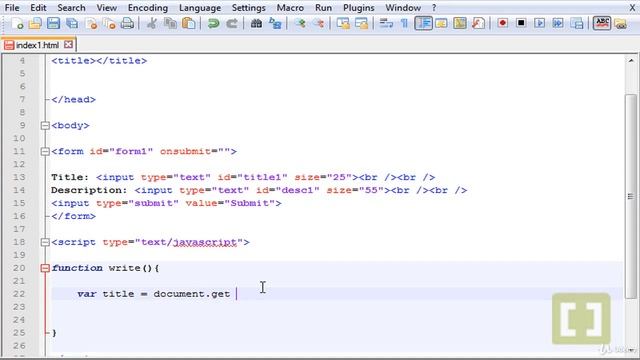Select the index1.html tab
The width and height of the screenshot is (640, 360).
[38, 45]
